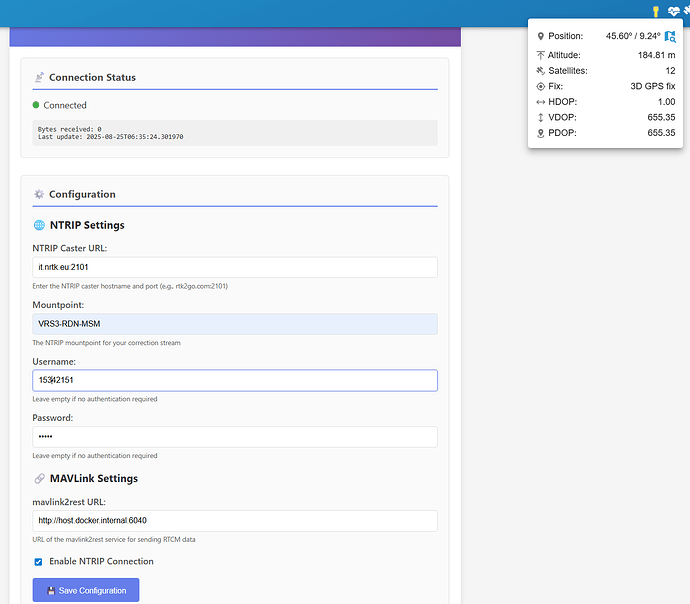This screenshot has width=690, height=604.
Task: Click the green Connected status dot
Action: (36, 105)
